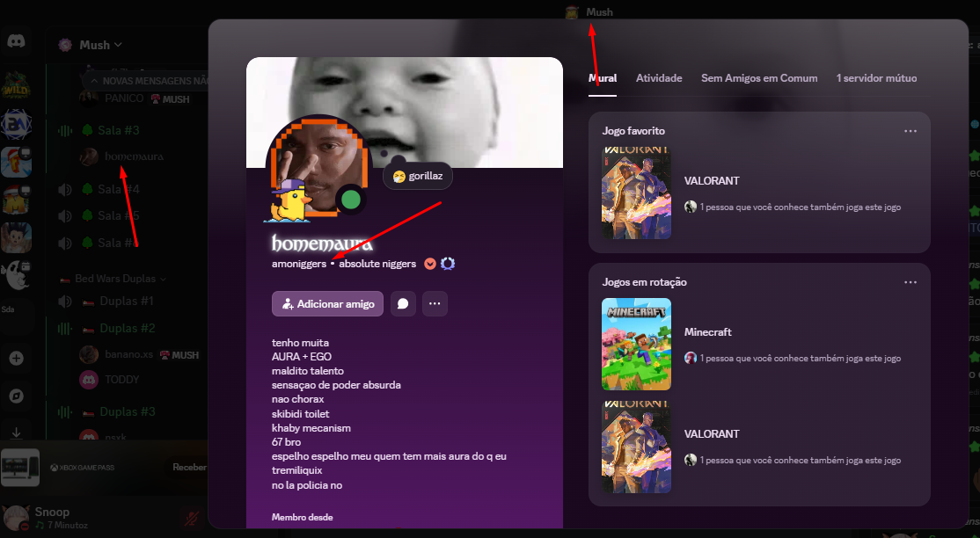
Task: Click the blue ring profile badge
Action: click(x=448, y=264)
